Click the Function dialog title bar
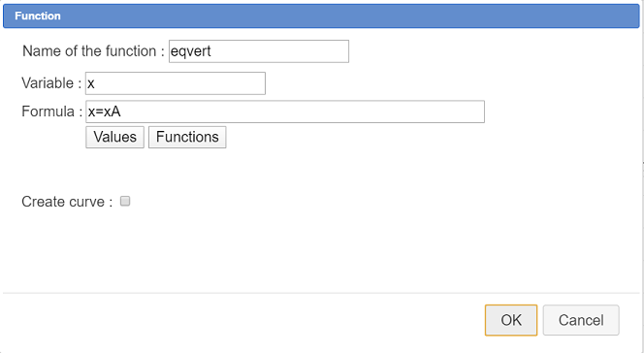 point(321,16)
